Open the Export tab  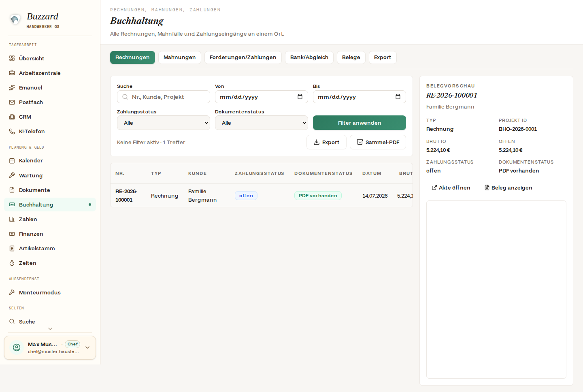[x=383, y=58]
